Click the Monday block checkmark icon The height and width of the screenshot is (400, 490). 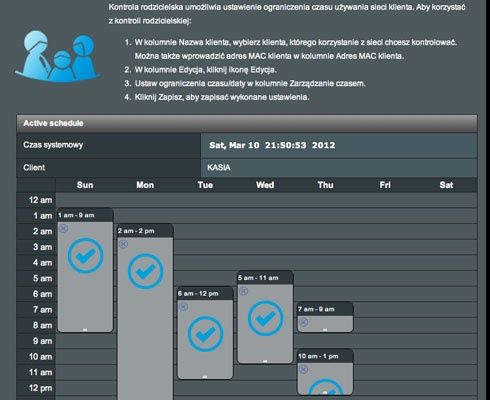click(145, 271)
